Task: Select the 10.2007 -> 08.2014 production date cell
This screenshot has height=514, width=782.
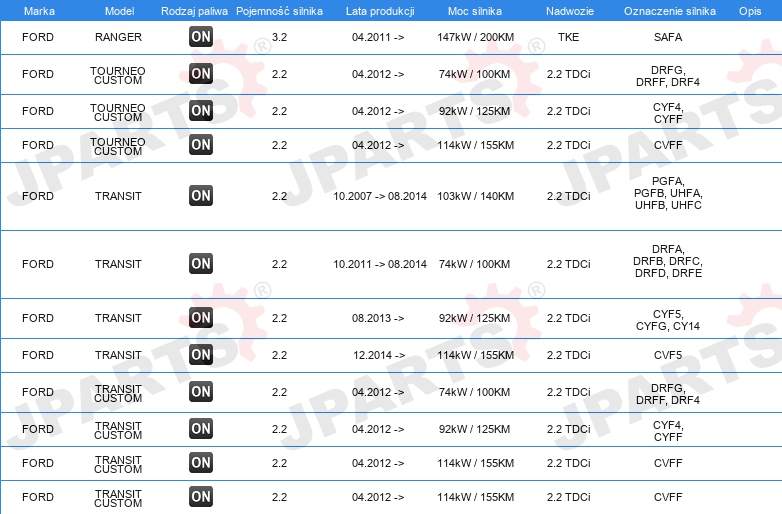Action: 380,196
